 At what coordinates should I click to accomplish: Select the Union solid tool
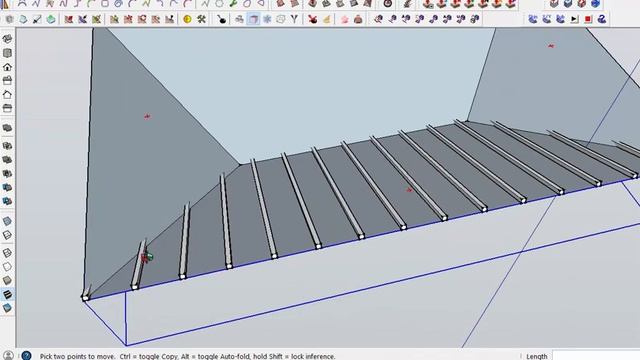7,160
